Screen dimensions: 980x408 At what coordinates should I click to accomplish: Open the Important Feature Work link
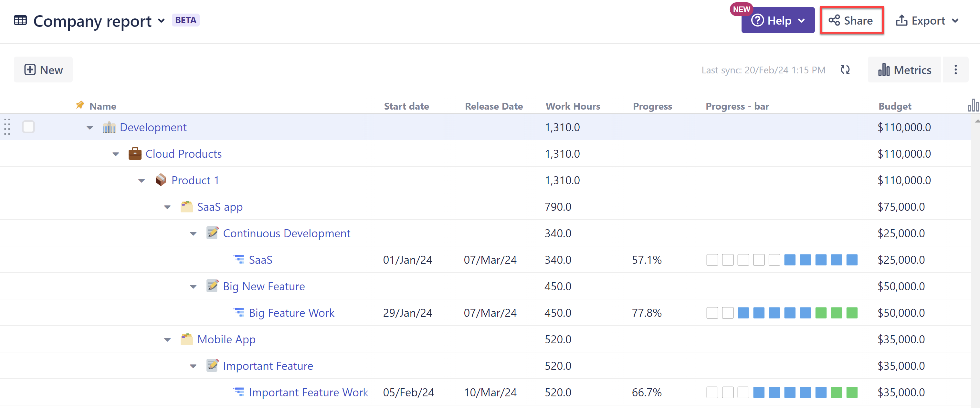(x=308, y=392)
